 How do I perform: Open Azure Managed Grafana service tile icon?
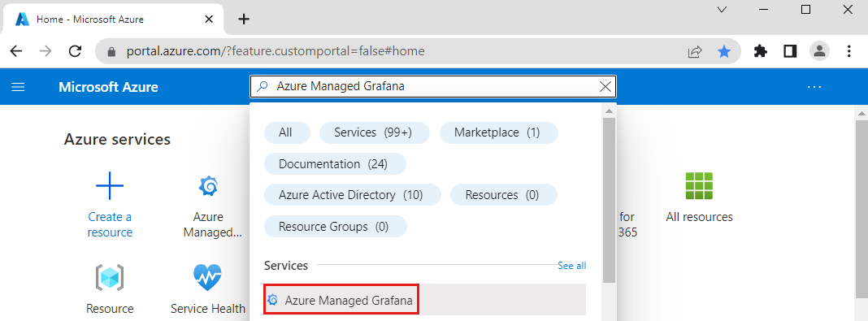click(x=208, y=186)
